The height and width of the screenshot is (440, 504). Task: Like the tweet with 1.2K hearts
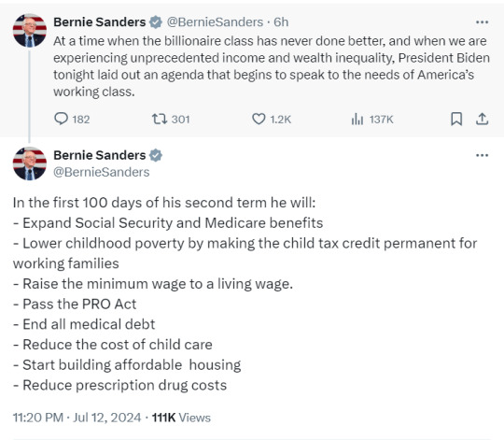tap(259, 119)
